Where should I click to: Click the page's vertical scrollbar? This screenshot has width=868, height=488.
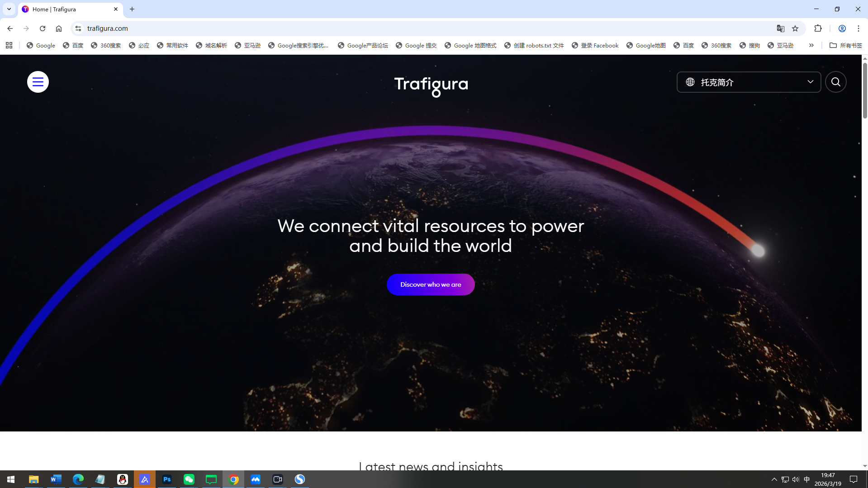(x=865, y=90)
